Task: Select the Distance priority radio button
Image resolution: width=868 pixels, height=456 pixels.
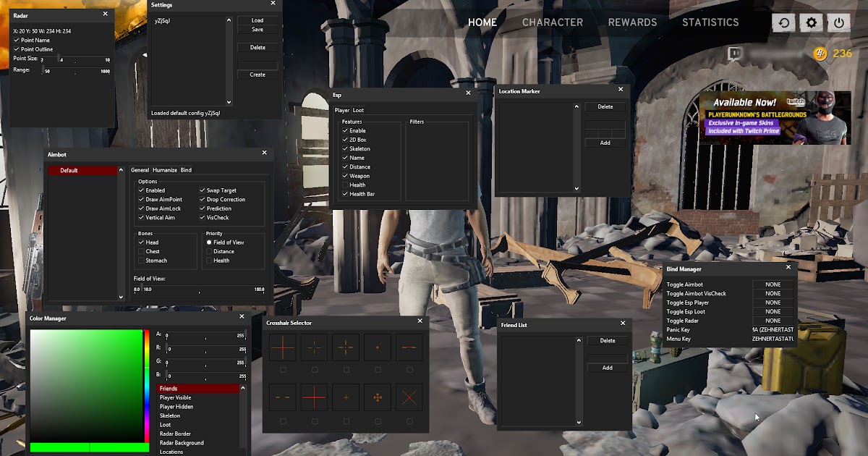Action: pos(209,251)
